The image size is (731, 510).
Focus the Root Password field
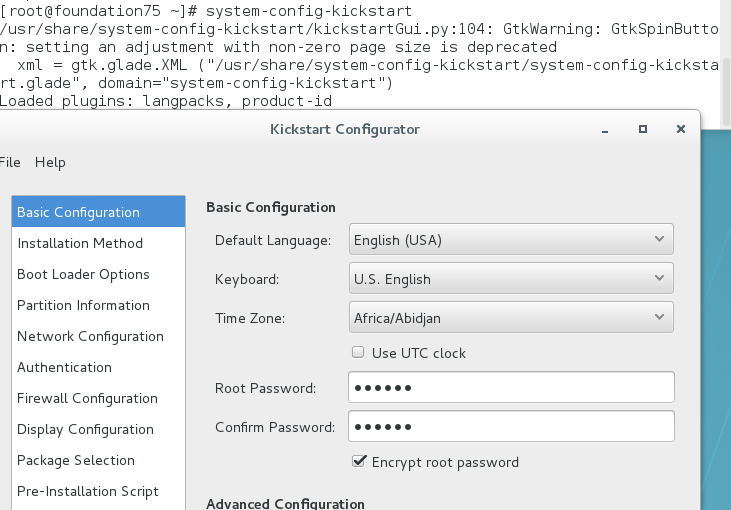pos(511,387)
